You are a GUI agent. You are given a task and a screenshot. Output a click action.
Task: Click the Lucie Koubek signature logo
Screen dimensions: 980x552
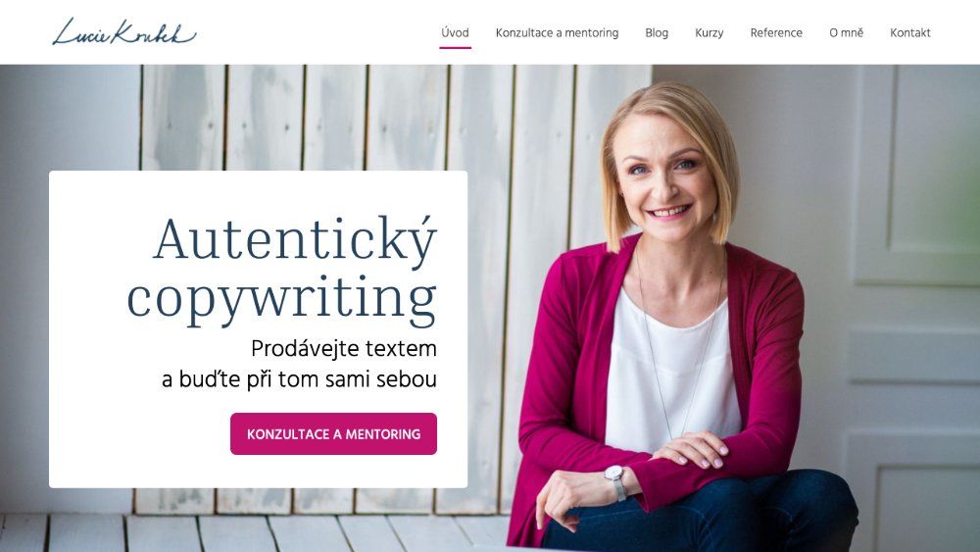tap(123, 32)
